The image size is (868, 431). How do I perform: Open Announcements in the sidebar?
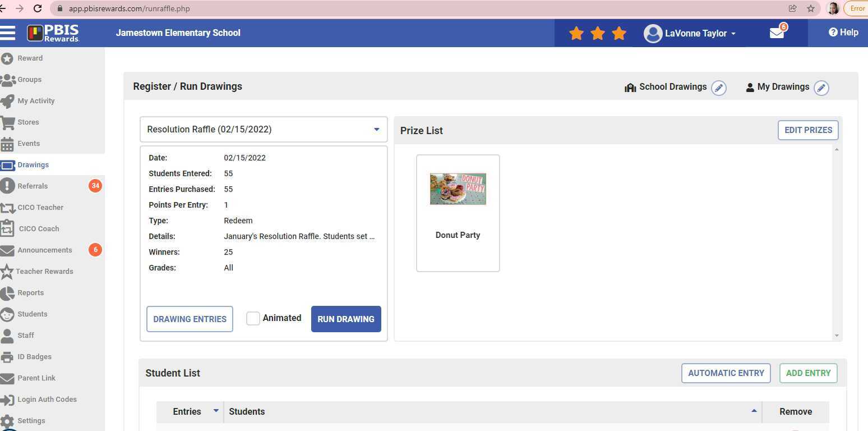click(x=44, y=250)
